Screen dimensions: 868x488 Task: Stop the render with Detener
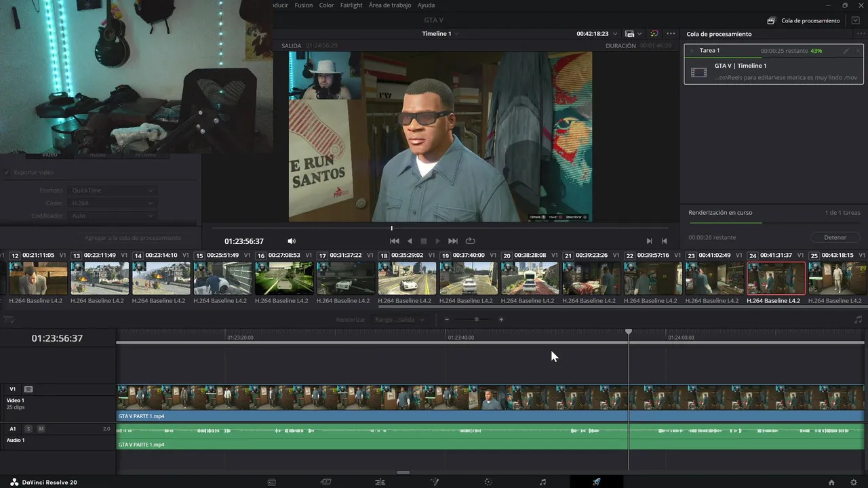835,237
